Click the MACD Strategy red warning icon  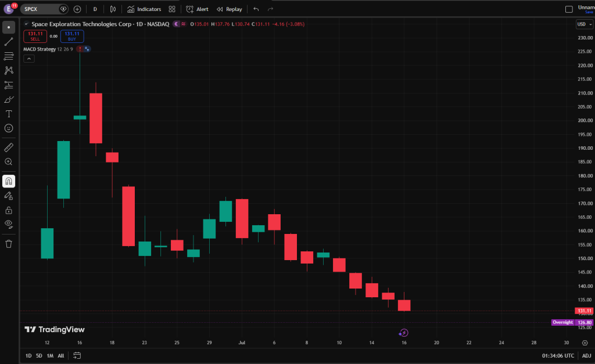pos(80,49)
